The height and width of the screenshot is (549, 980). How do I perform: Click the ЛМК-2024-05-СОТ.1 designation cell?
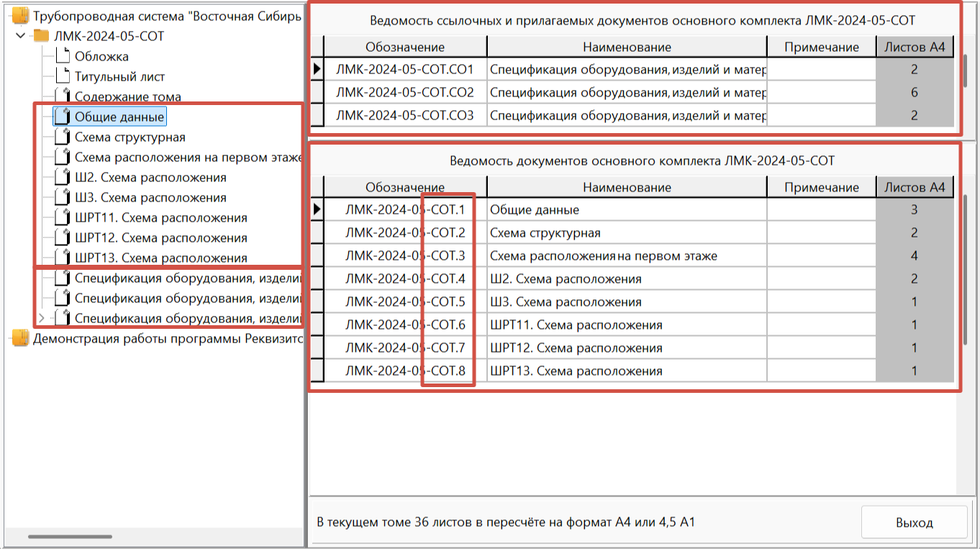pyautogui.click(x=405, y=209)
